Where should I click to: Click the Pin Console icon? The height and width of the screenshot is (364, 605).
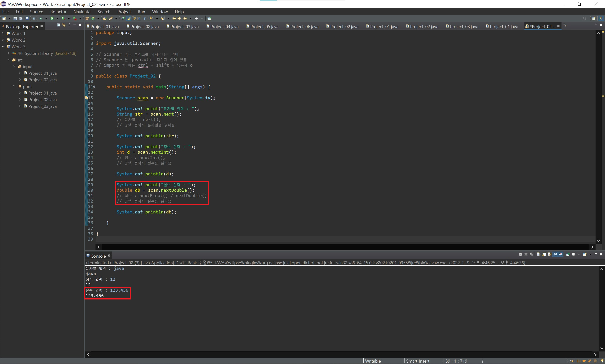click(567, 254)
